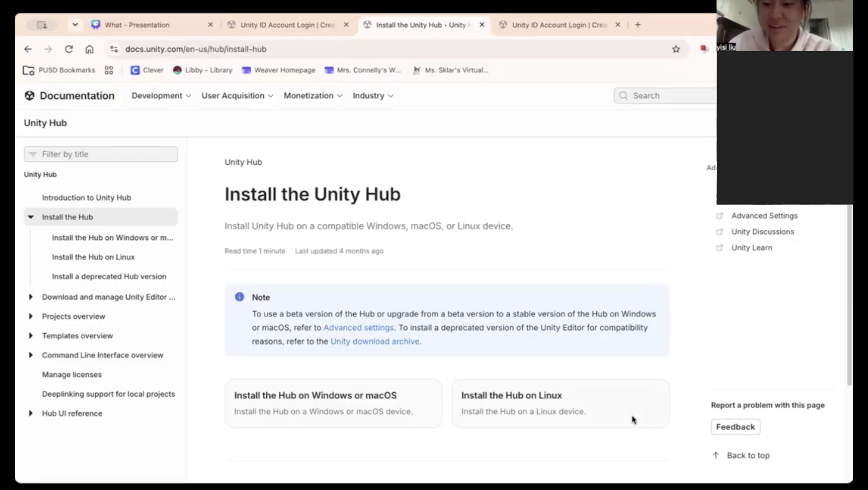
Task: Open the Advanced Settings external link
Action: coord(764,216)
